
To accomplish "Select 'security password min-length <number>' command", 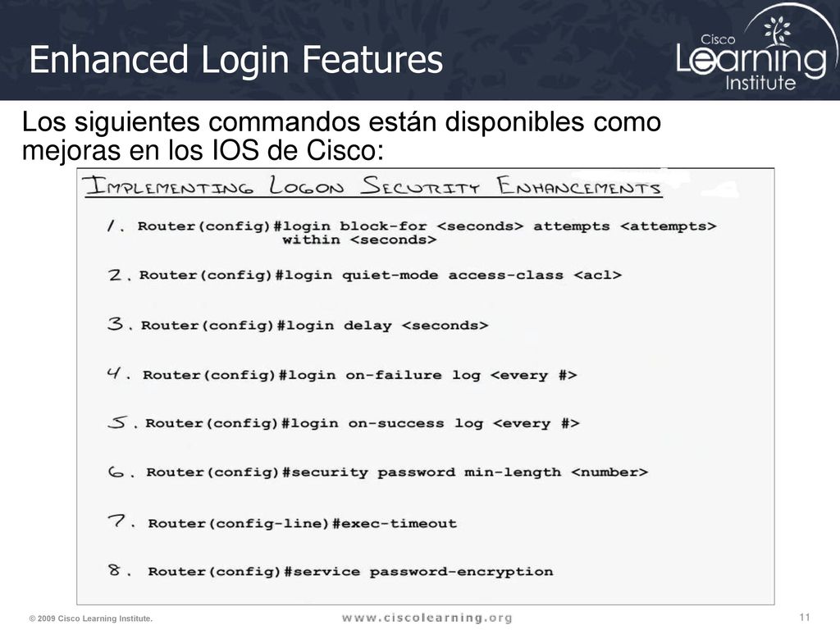I will [397, 472].
